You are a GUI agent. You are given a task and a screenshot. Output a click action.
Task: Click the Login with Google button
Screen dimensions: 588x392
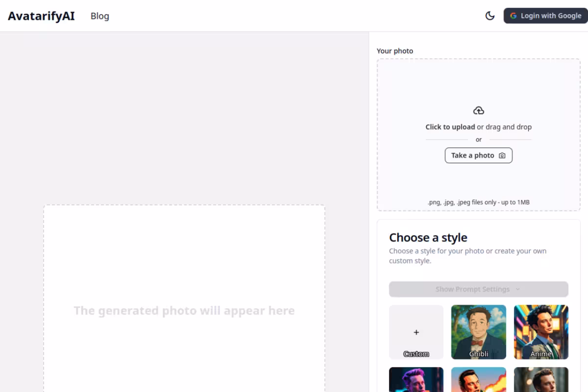(545, 16)
